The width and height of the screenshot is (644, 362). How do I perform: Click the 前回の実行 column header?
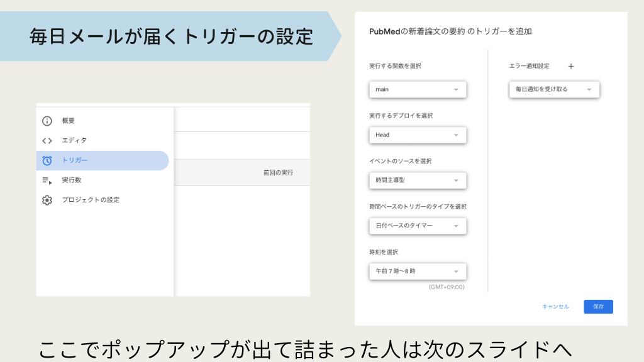tap(278, 173)
